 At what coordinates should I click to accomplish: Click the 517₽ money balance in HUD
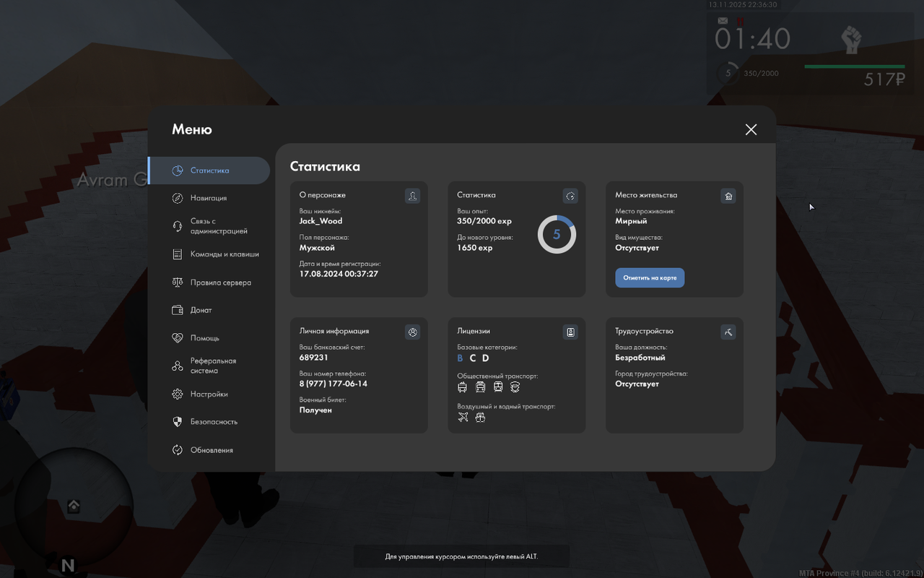tap(884, 79)
